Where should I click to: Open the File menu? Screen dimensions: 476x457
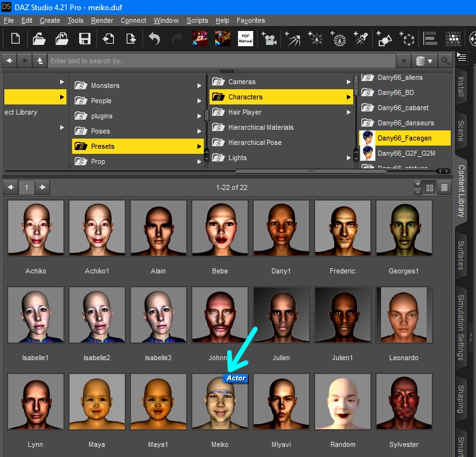pos(9,20)
